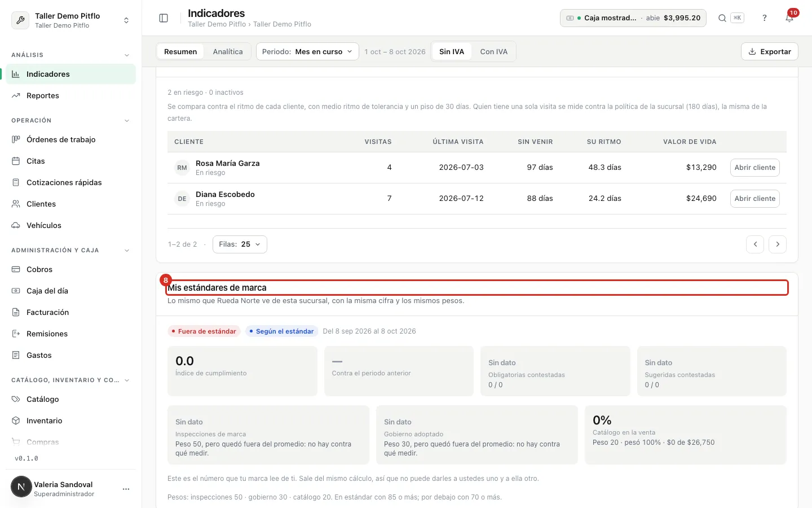
Task: Open the Filas 25 rows dropdown
Action: (x=240, y=244)
